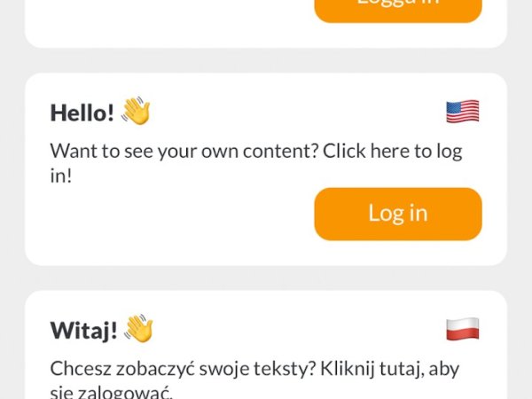Click the Polish flag icon
This screenshot has height=399, width=532.
pyautogui.click(x=463, y=329)
